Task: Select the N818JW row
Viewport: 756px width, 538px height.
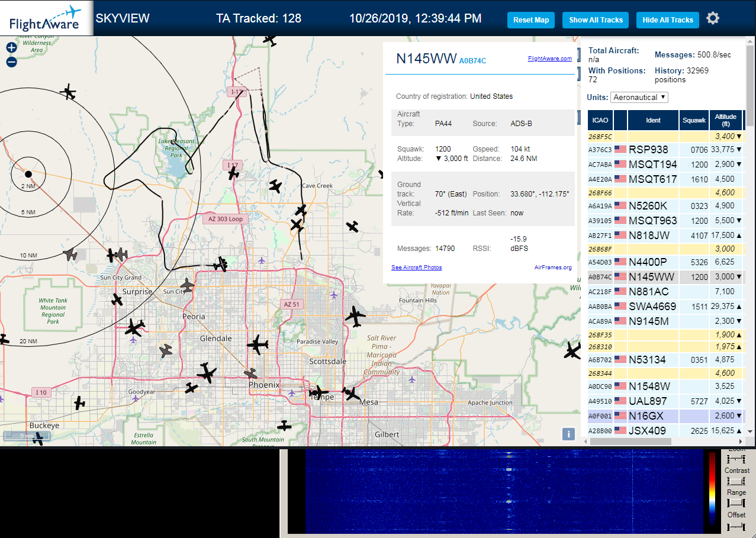Action: (x=665, y=235)
